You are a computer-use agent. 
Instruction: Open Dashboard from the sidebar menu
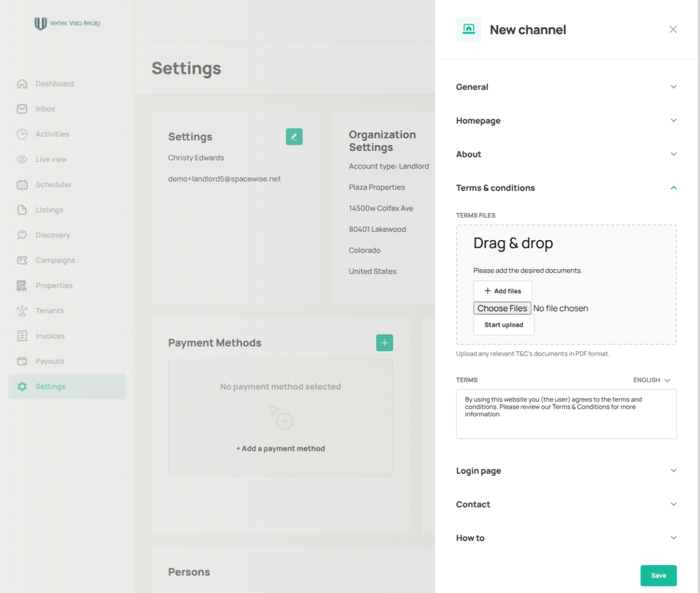[67, 84]
